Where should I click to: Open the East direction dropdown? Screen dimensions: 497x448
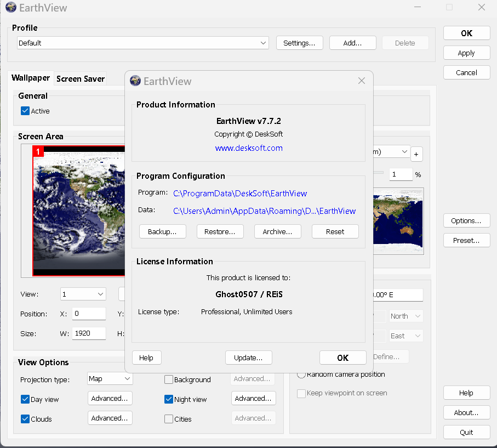click(x=406, y=336)
